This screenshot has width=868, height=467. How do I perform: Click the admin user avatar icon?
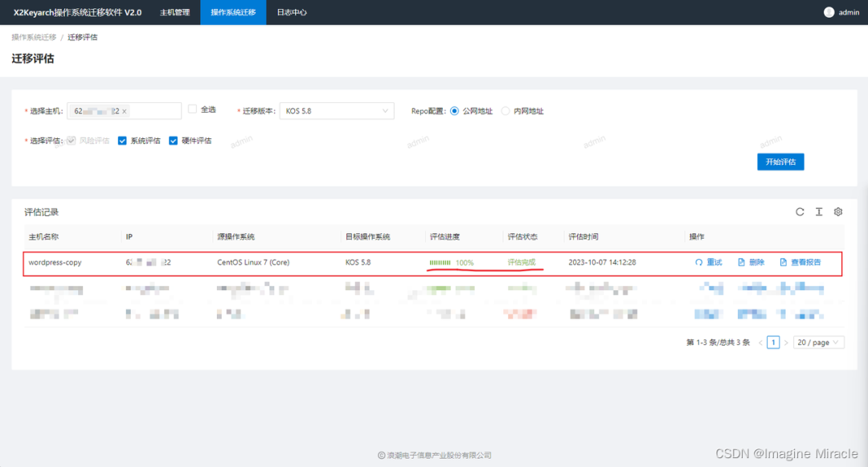pos(829,12)
